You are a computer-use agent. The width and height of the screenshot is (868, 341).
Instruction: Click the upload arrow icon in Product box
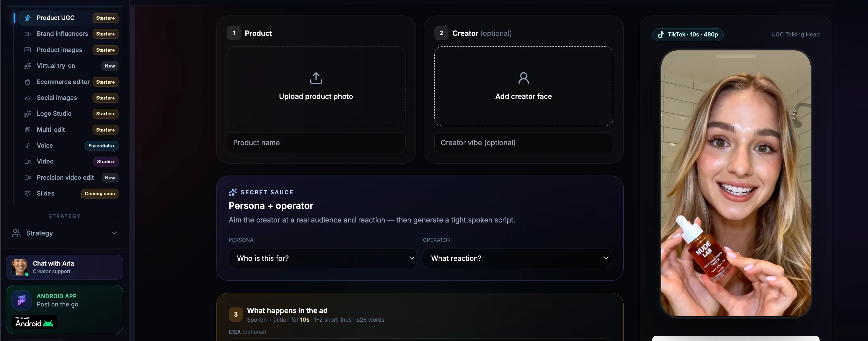coord(316,78)
